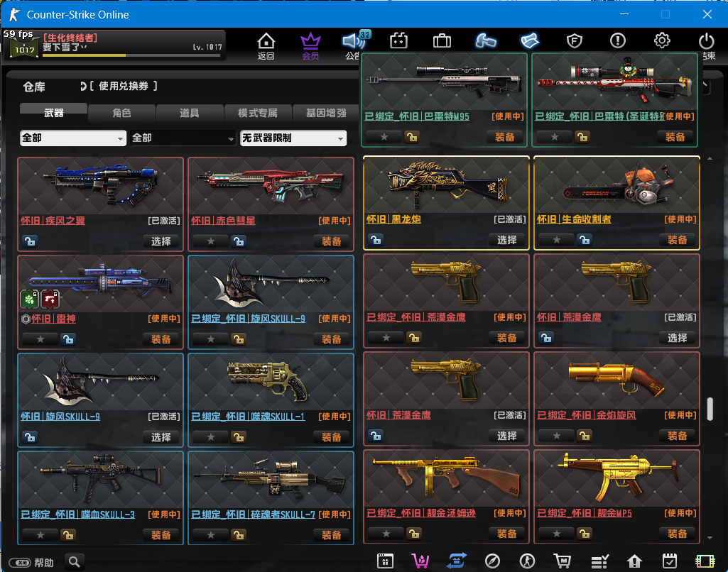Open the compass icon in bottom bar
Viewport: 728px width, 572px height.
[492, 561]
